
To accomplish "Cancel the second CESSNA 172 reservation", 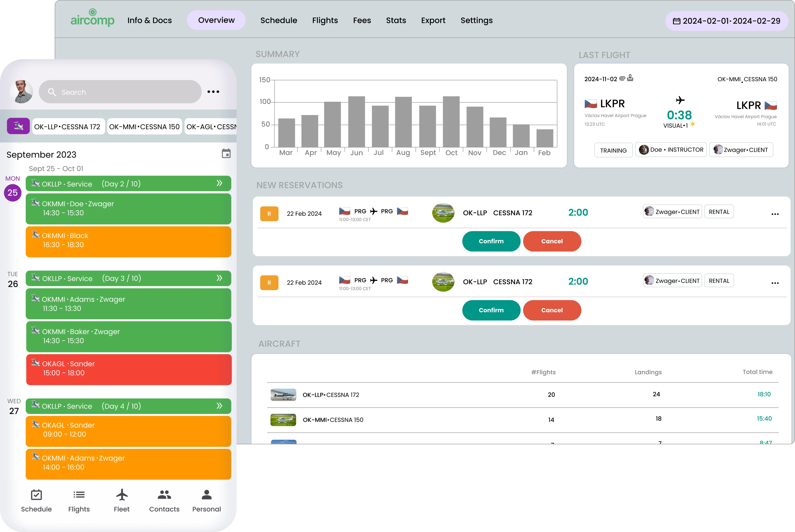I will tap(551, 309).
